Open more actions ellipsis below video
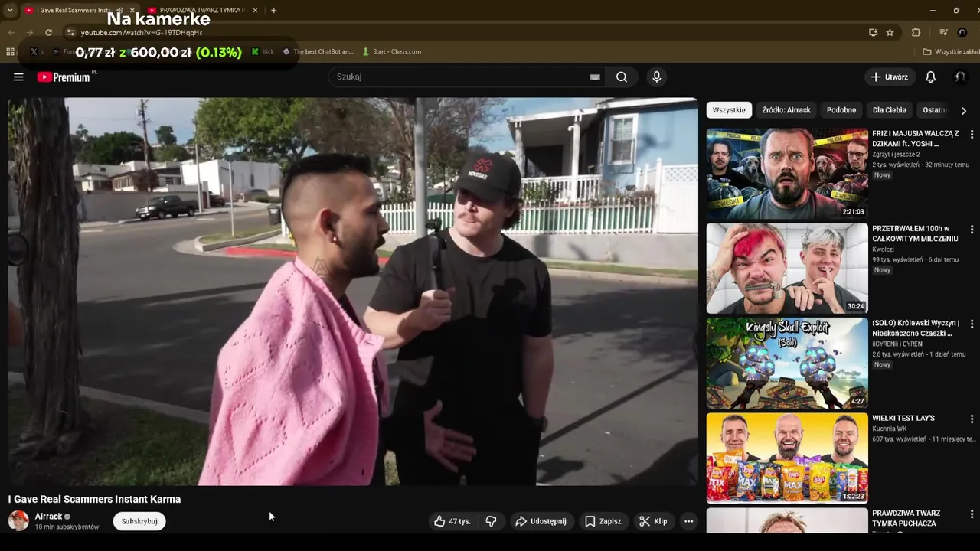980x551 pixels. click(688, 521)
